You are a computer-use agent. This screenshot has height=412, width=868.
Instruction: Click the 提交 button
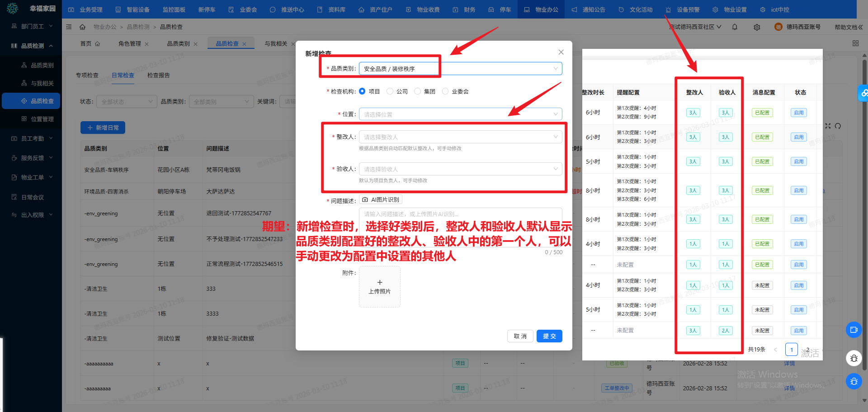(x=549, y=336)
